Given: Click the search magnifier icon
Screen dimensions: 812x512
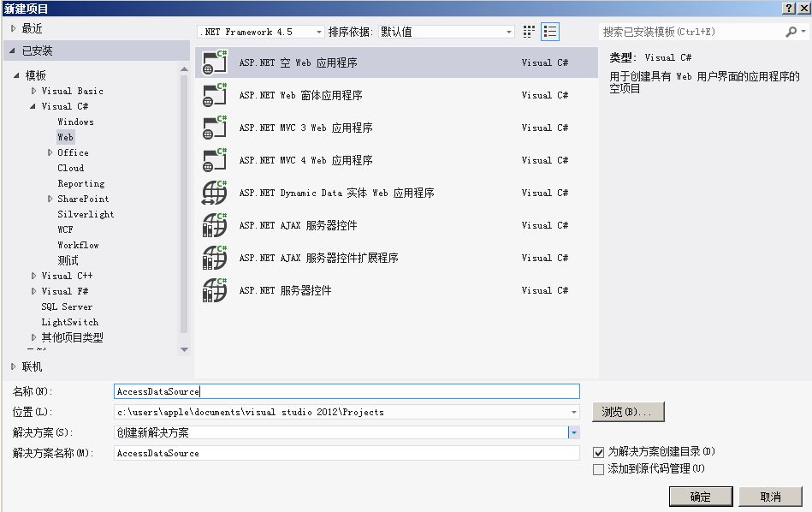Looking at the screenshot, I should pos(791,33).
